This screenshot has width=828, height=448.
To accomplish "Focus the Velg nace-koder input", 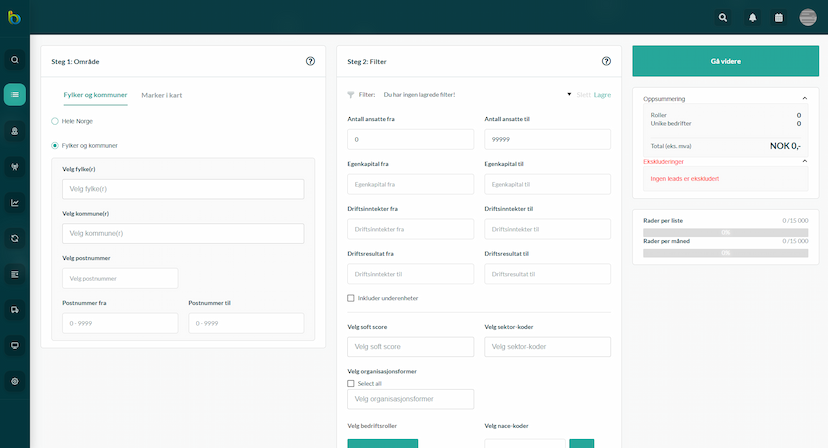I will coord(525,443).
